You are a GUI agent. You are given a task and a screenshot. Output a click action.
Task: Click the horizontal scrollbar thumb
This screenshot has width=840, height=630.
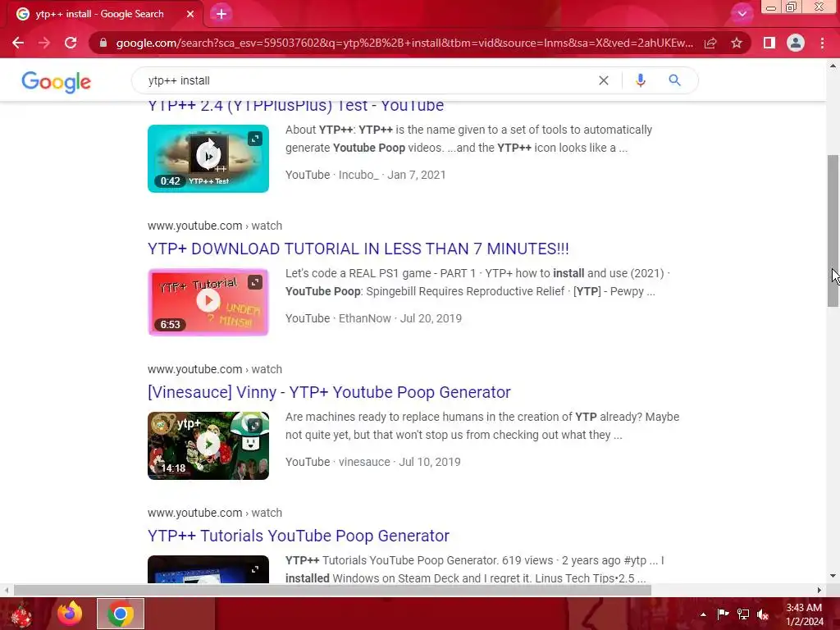pos(332,591)
